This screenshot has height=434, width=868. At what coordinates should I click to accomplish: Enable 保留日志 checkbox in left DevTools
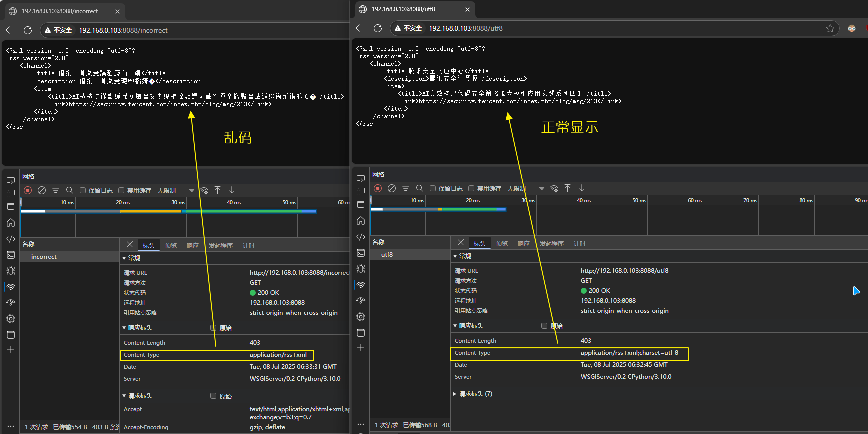(83, 190)
